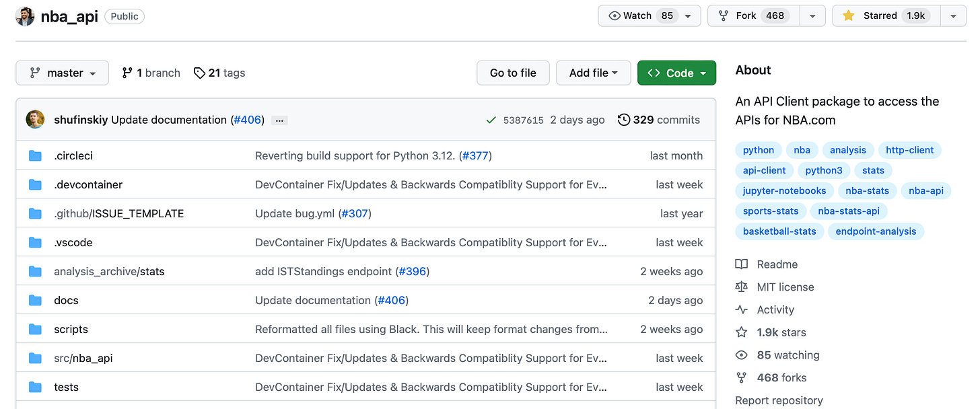
Task: Open the Watch notifications dropdown
Action: [x=649, y=15]
